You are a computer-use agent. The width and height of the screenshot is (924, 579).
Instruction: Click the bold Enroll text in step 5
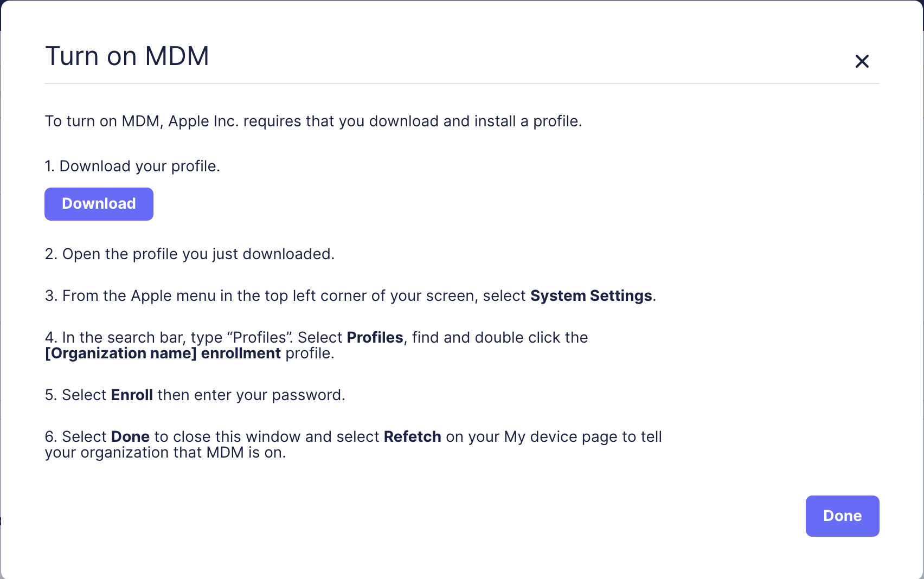pyautogui.click(x=131, y=395)
